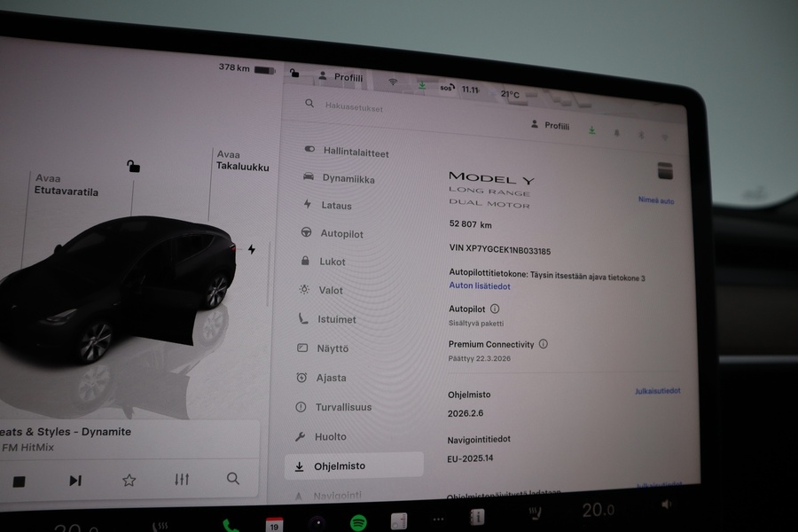
Task: Tap the green software download icon
Action: (591, 129)
